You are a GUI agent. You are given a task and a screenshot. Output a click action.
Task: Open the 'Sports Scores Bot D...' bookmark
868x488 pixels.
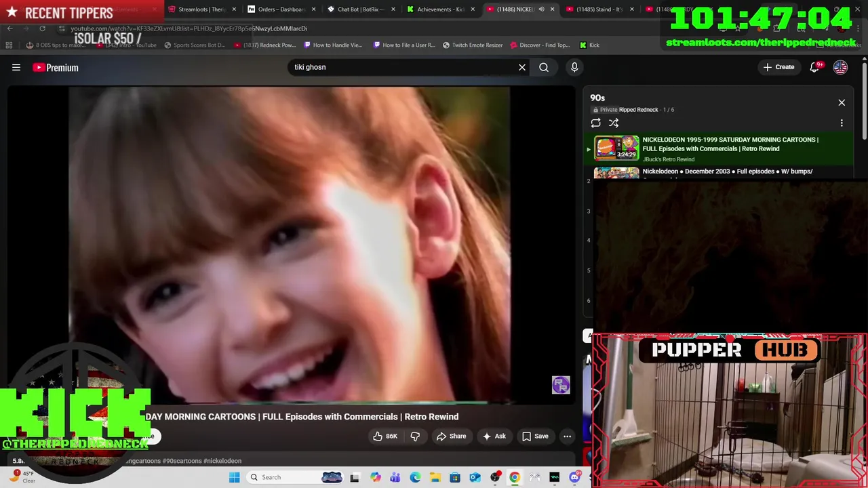194,45
